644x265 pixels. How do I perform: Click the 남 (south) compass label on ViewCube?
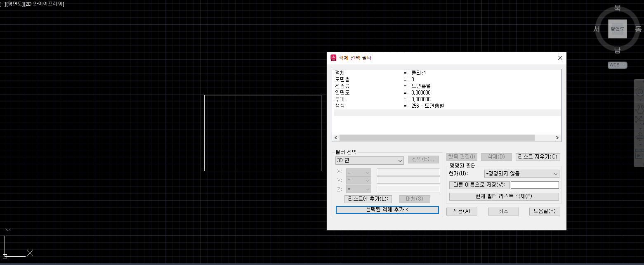(617, 50)
